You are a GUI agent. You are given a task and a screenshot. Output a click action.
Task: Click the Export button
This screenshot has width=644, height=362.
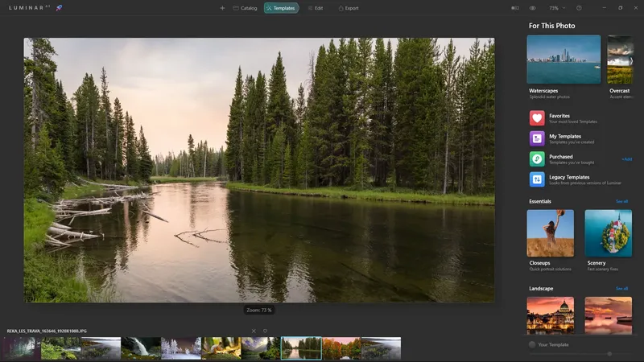(x=349, y=8)
